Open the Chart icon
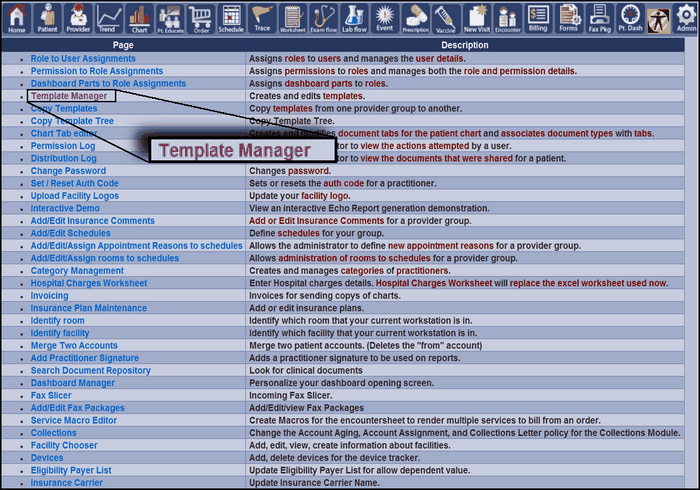700x490 pixels. click(x=139, y=18)
